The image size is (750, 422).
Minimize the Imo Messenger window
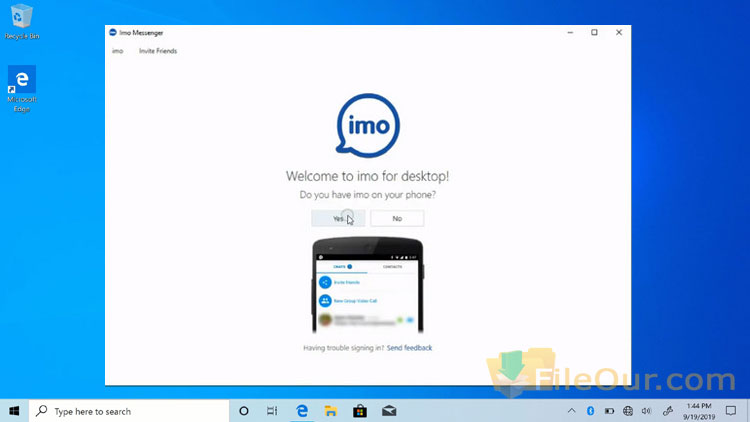570,33
